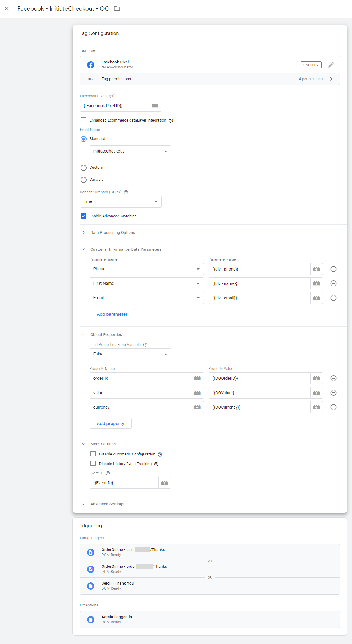Expand the Advanced Settings section
The image size is (352, 644).
point(107,504)
